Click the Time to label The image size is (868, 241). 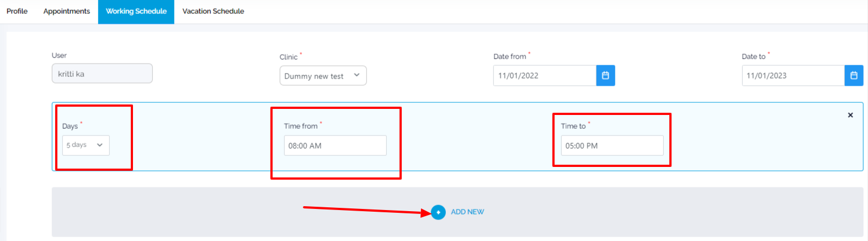tap(573, 126)
